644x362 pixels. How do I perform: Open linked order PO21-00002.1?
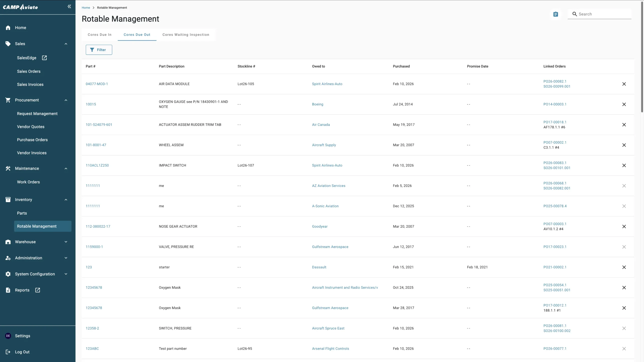coord(555,267)
